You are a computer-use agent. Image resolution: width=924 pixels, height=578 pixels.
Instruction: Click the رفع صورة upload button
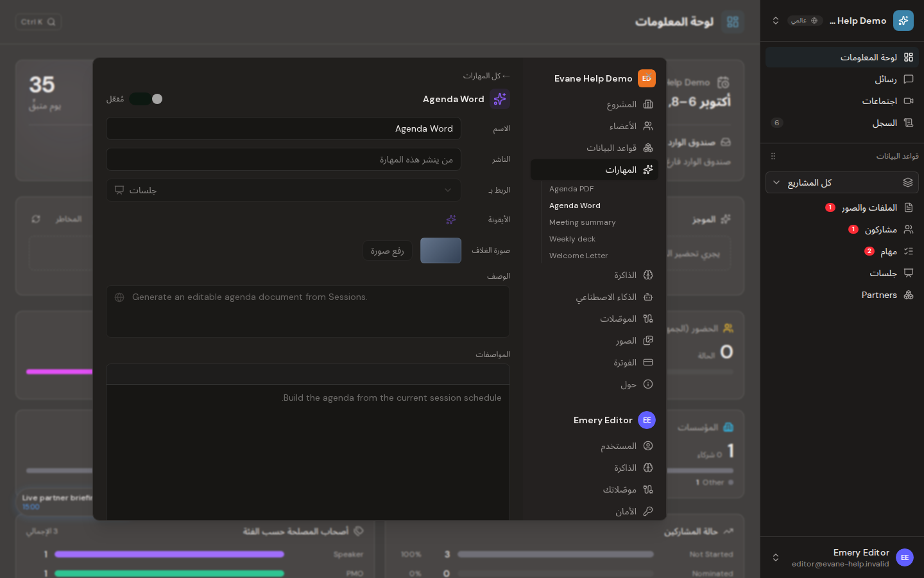(x=387, y=250)
